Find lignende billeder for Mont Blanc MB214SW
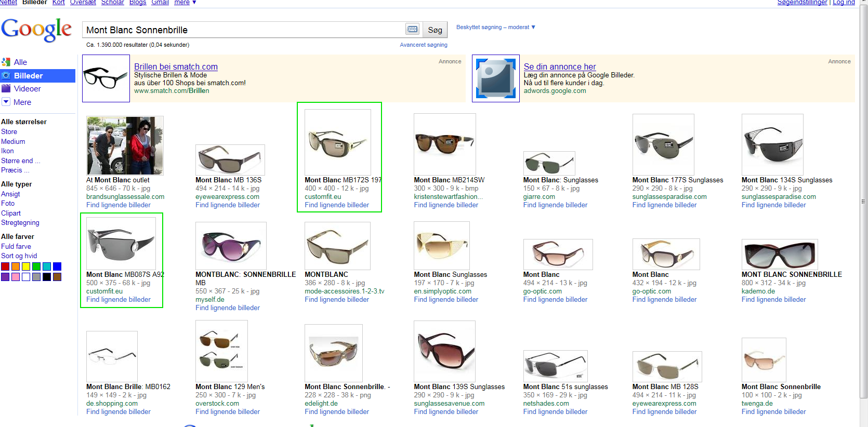The height and width of the screenshot is (427, 868). coord(446,205)
